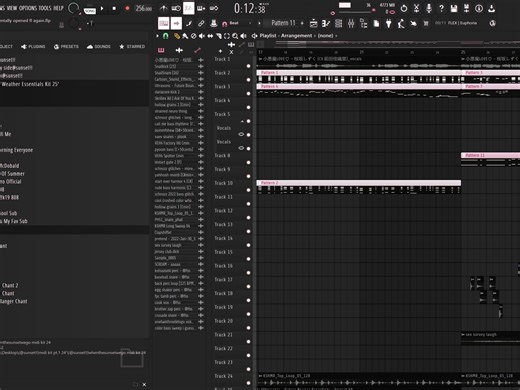Open the VIEW menu

12,8
